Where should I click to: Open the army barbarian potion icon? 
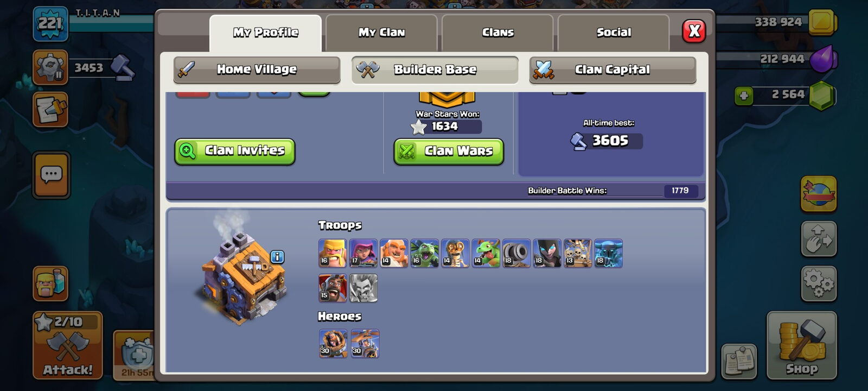point(51,283)
